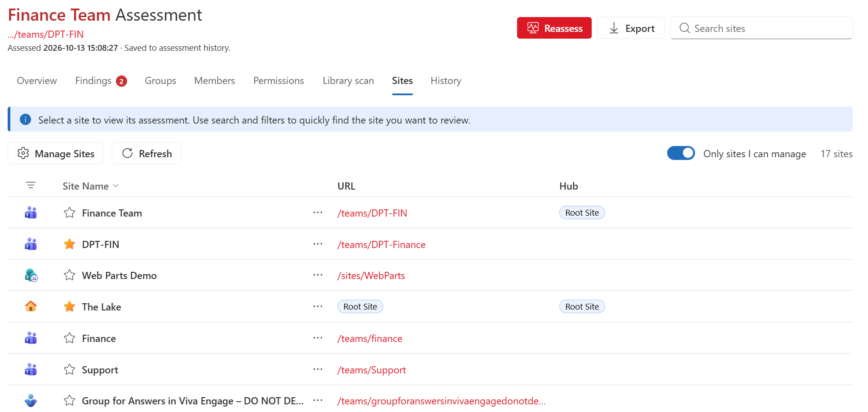Star the Finance site row
This screenshot has width=868, height=412.
click(69, 338)
